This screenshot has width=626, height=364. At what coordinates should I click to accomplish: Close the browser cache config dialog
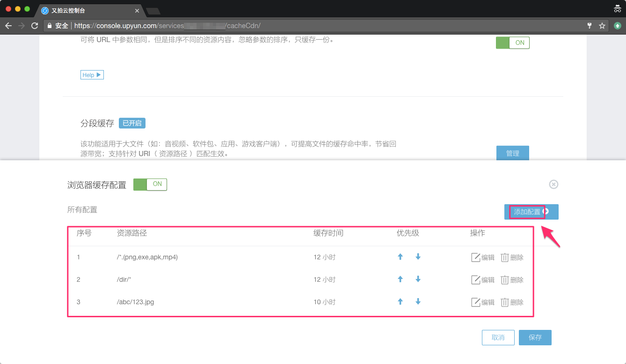click(x=553, y=184)
